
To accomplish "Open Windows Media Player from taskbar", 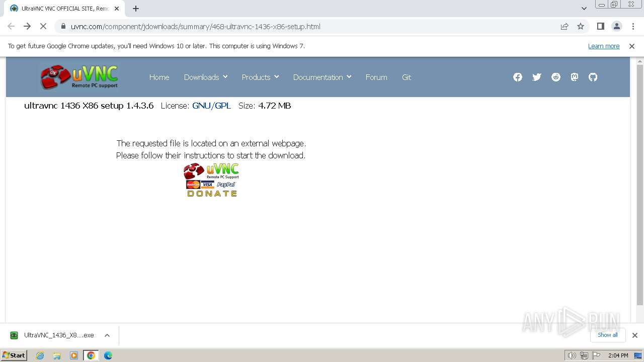I will click(x=74, y=355).
